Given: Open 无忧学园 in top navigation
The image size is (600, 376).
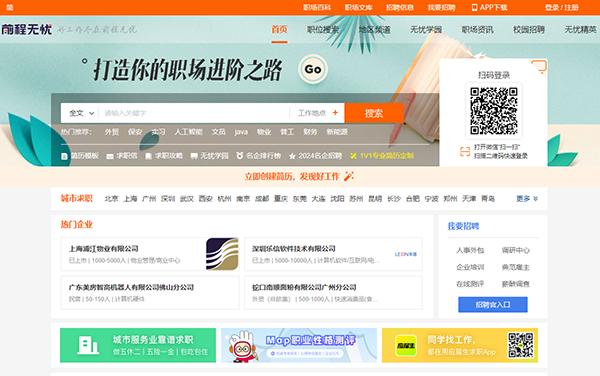Looking at the screenshot, I should (x=426, y=29).
